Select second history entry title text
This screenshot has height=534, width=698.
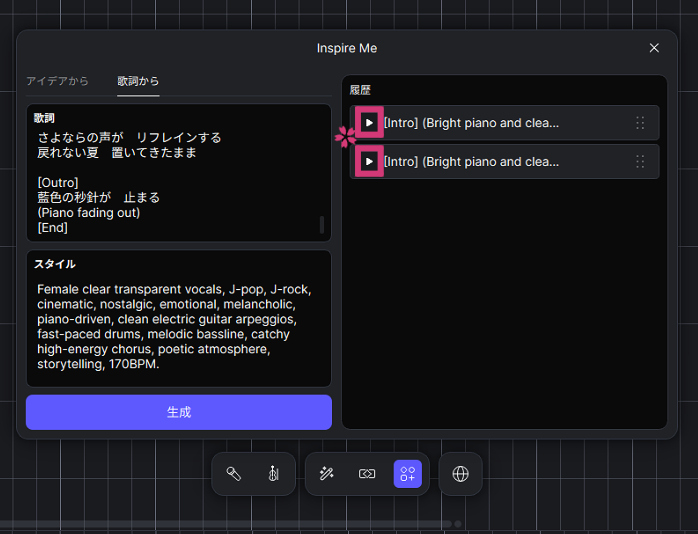click(471, 161)
